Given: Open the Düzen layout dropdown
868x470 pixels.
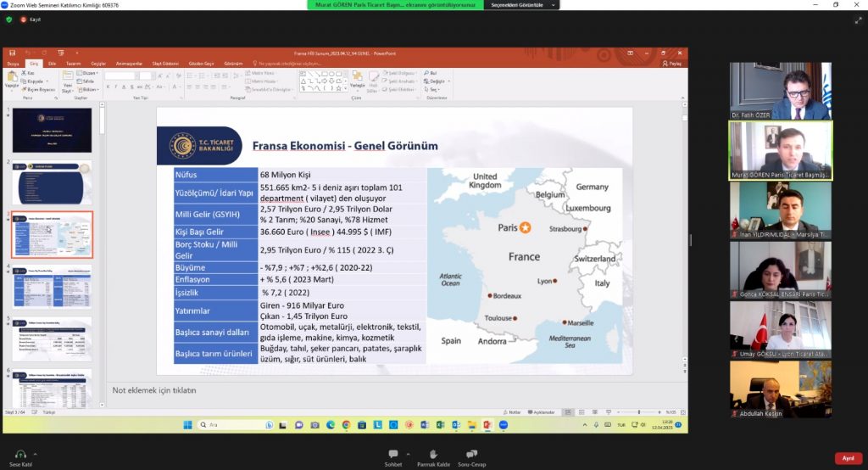Looking at the screenshot, I should pos(87,73).
